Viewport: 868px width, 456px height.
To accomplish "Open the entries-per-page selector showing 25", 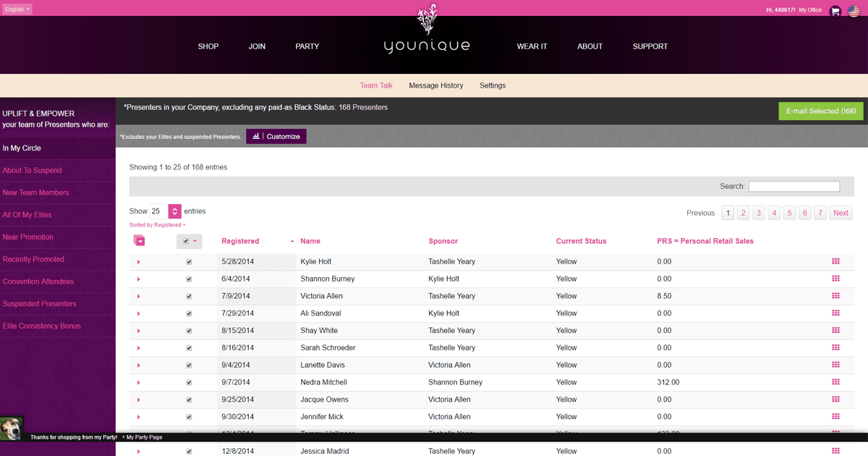I will [165, 211].
